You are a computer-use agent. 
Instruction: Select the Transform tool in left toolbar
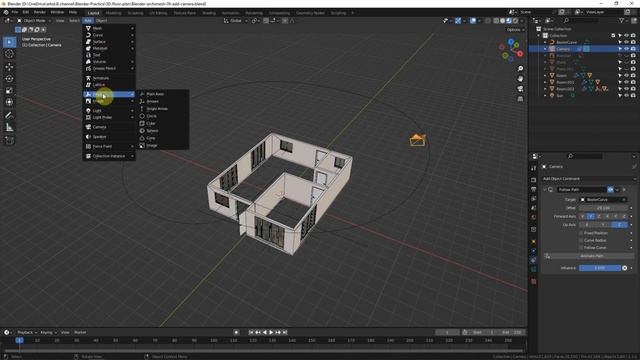tap(9, 102)
